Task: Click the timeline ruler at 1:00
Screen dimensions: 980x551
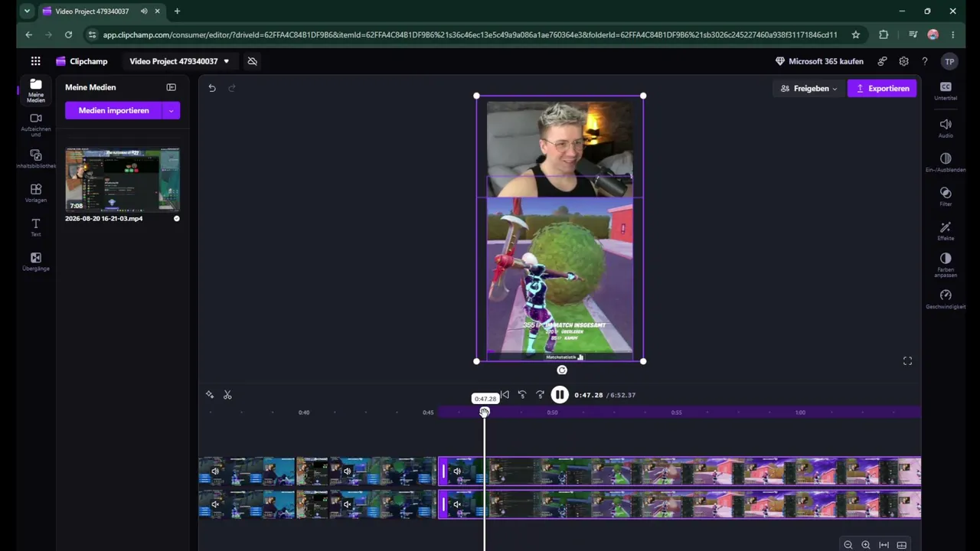Action: (800, 412)
